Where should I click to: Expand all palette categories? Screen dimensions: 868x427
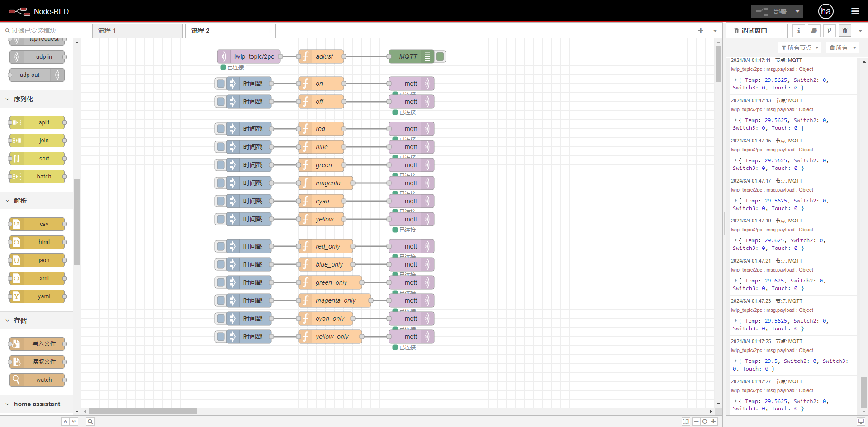point(74,422)
